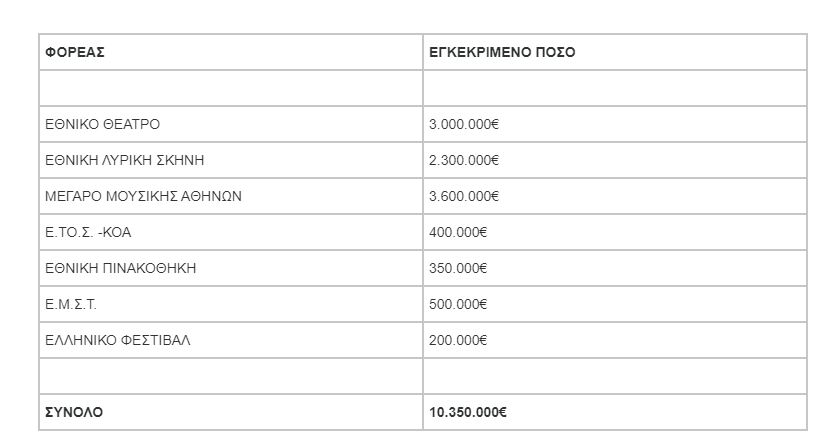The height and width of the screenshot is (440, 827).
Task: Click the ΣΥΝΟΛΟ total label cell
Action: click(x=74, y=412)
